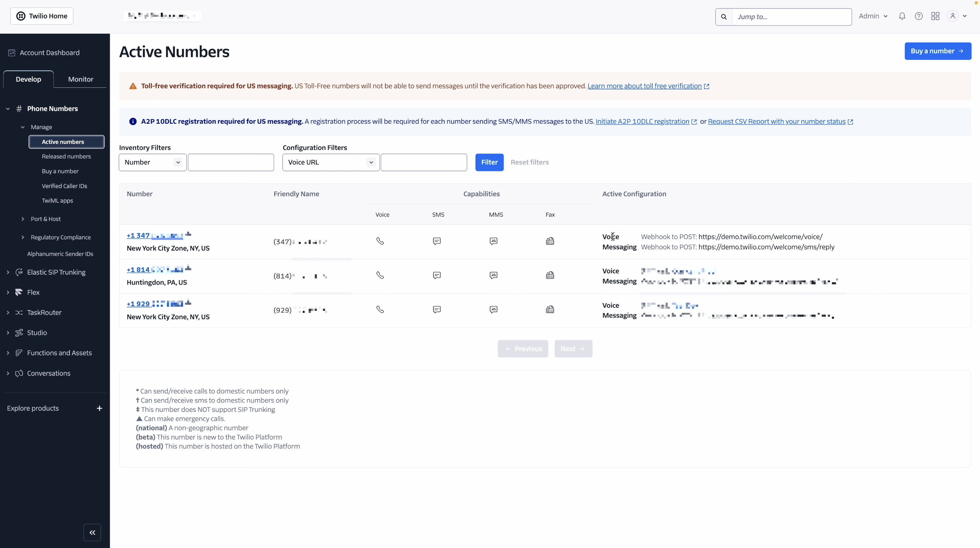Image resolution: width=980 pixels, height=548 pixels.
Task: Open the notifications bell icon
Action: 902,16
